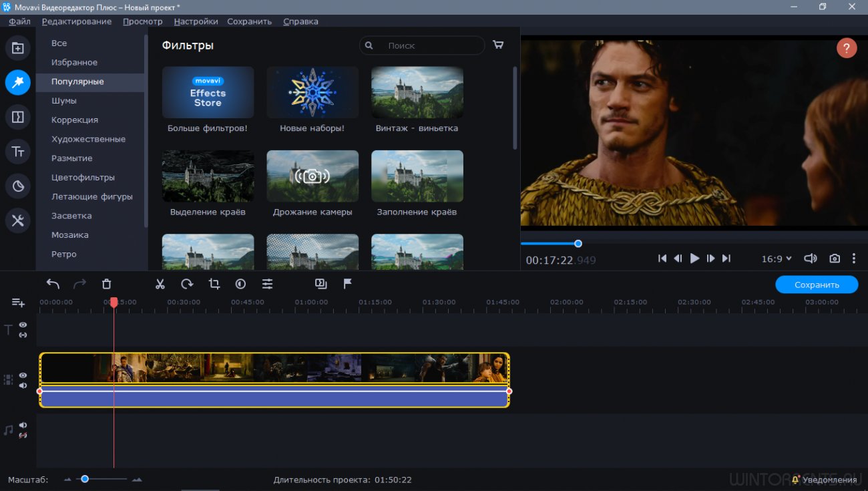Select the Винтаж - виньетка filter thumbnail
868x491 pixels.
pyautogui.click(x=417, y=92)
